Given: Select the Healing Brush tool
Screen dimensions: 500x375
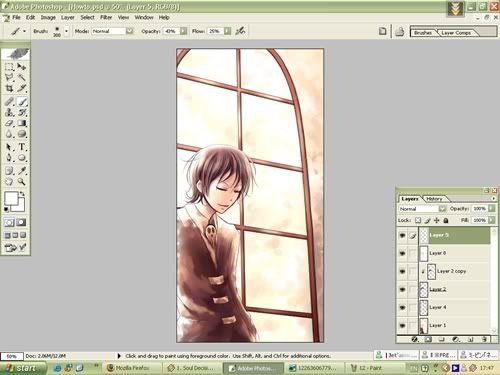Looking at the screenshot, I should point(9,102).
